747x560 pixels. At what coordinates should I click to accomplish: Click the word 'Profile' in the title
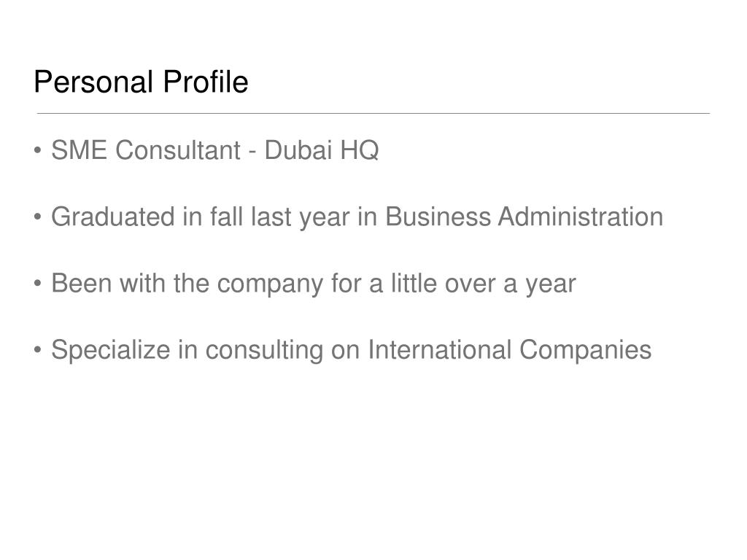coord(206,82)
